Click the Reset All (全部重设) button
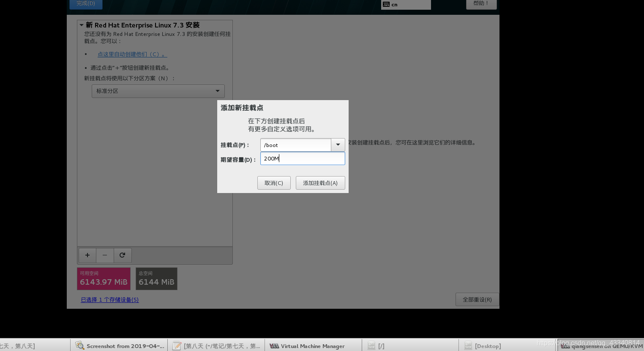Image resolution: width=644 pixels, height=351 pixels. point(477,299)
